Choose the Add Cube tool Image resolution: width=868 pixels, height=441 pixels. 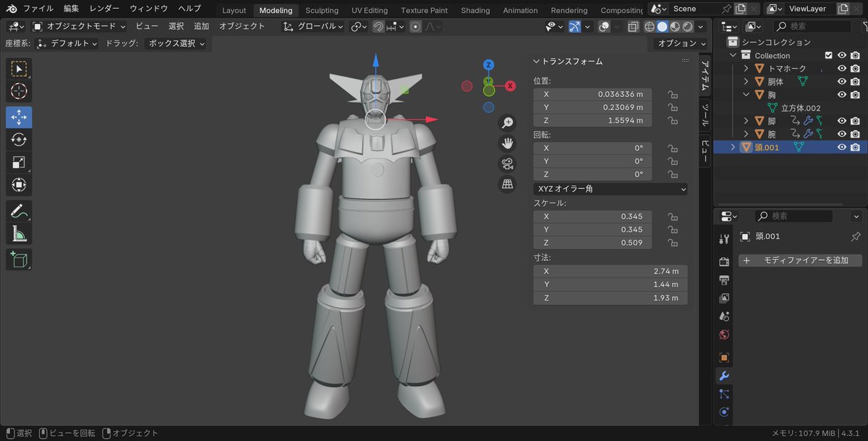[x=19, y=260]
